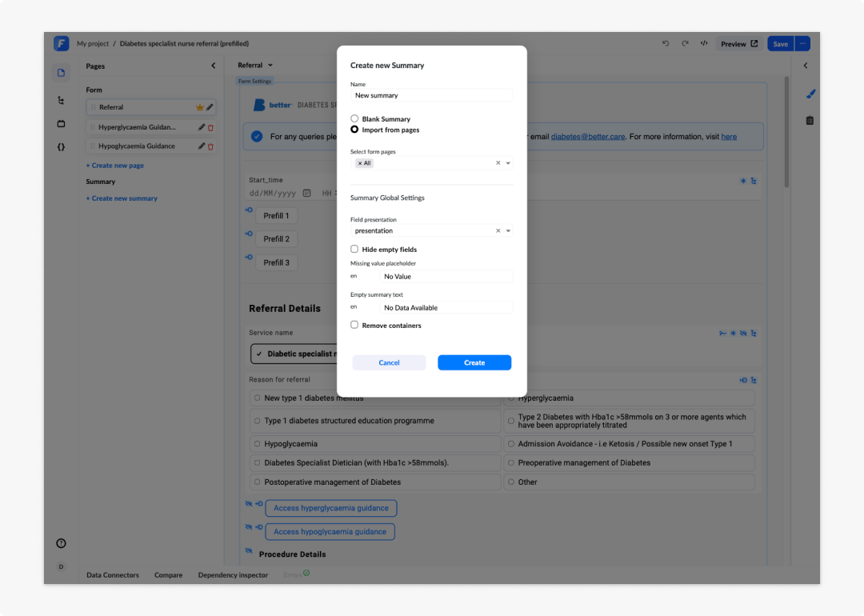
Task: Open the Errors tab
Action: tap(297, 574)
